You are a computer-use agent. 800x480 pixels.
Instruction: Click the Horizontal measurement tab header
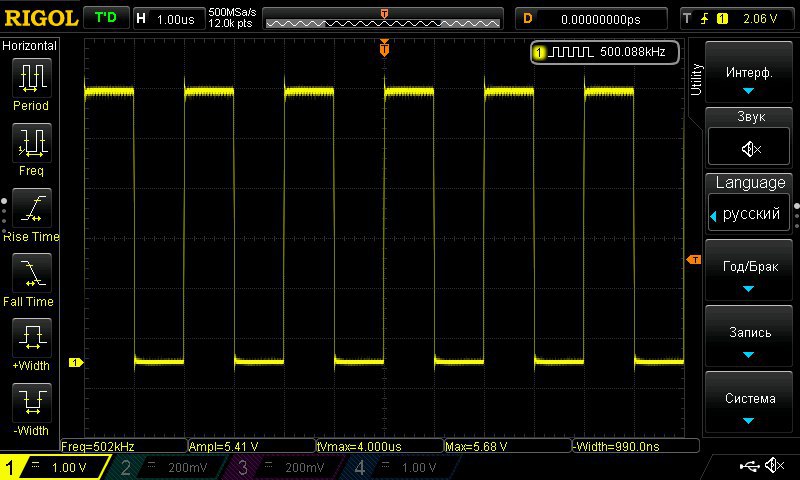30,46
